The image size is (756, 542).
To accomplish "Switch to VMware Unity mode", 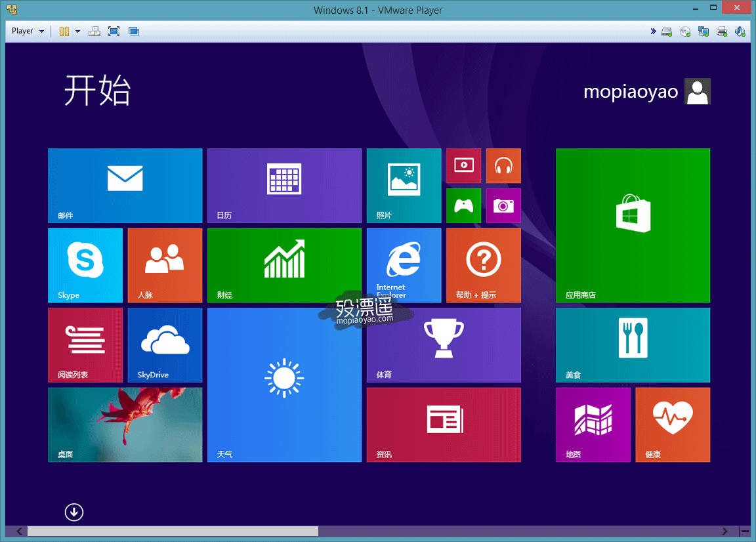I will click(x=134, y=31).
